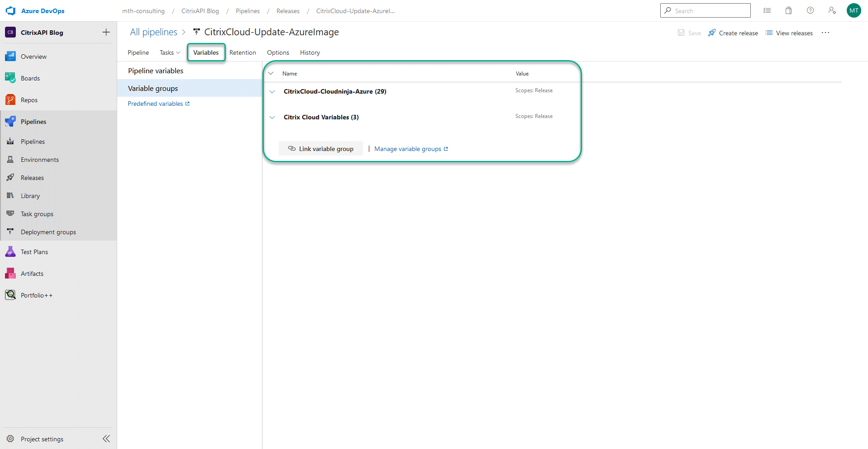Open the User settings icon
The height and width of the screenshot is (449, 868).
[x=832, y=10]
